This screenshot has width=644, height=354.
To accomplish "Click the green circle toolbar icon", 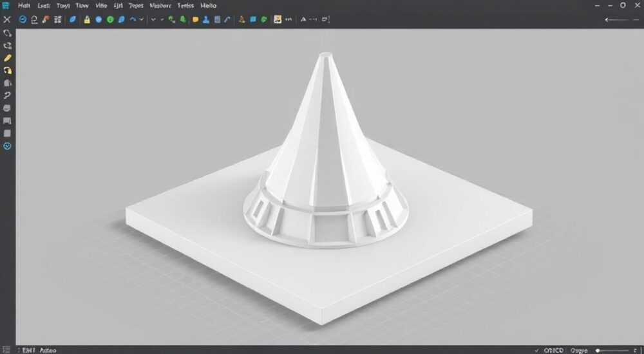I will (x=110, y=19).
